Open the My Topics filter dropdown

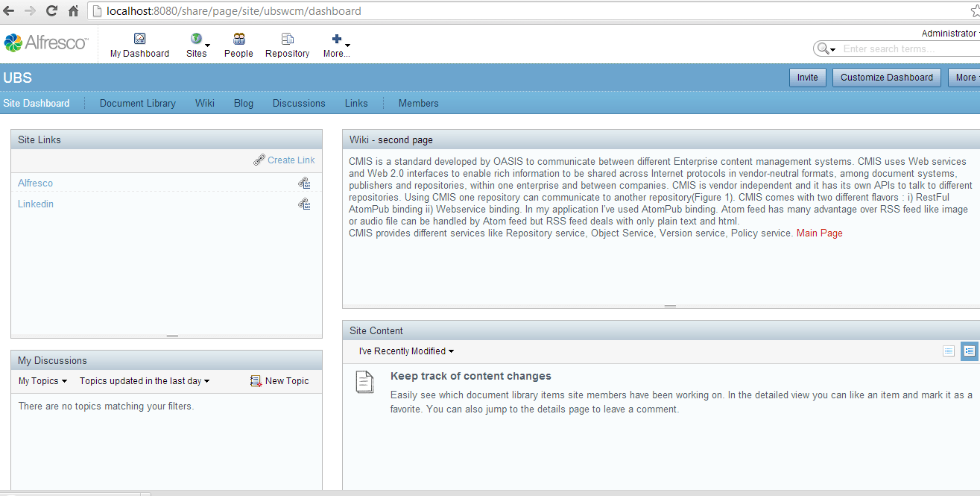(x=42, y=381)
